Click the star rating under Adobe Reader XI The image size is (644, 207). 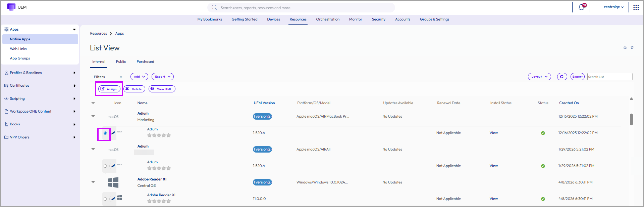[159, 201]
